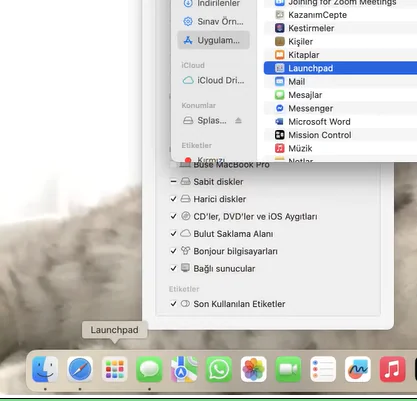The image size is (417, 401).
Task: Open Freeform app in the Dock
Action: (x=358, y=369)
